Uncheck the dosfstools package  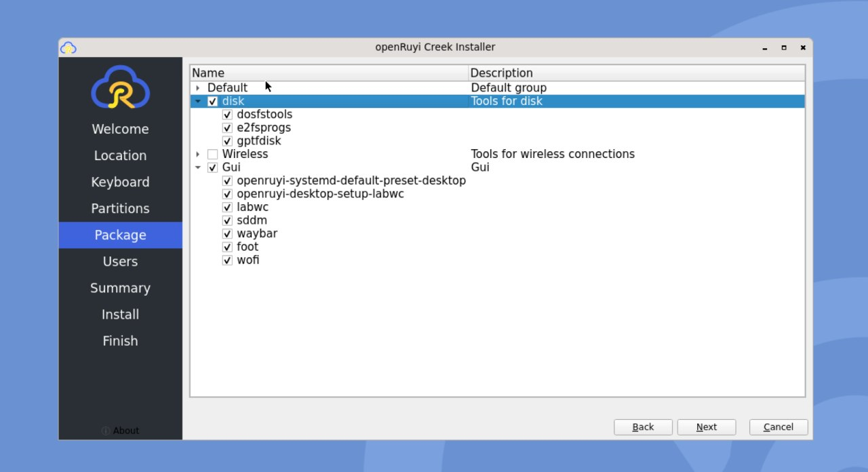click(227, 115)
